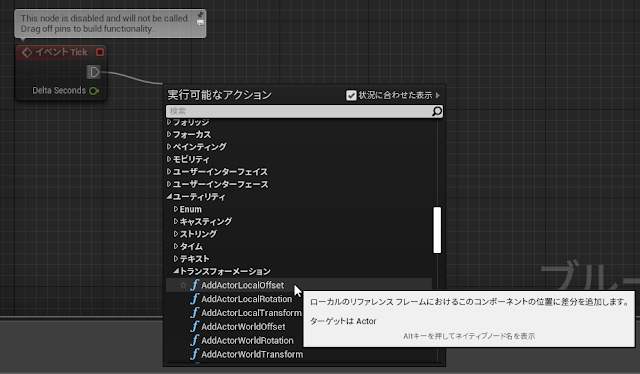Select the AddActorWorldRotation function
Image resolution: width=640 pixels, height=374 pixels.
pos(247,341)
